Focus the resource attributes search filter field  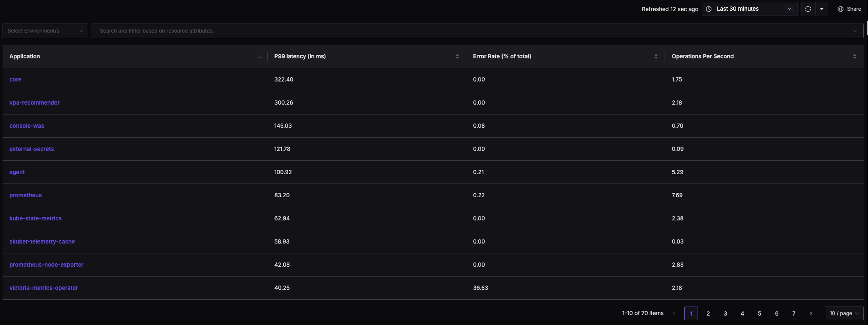471,31
